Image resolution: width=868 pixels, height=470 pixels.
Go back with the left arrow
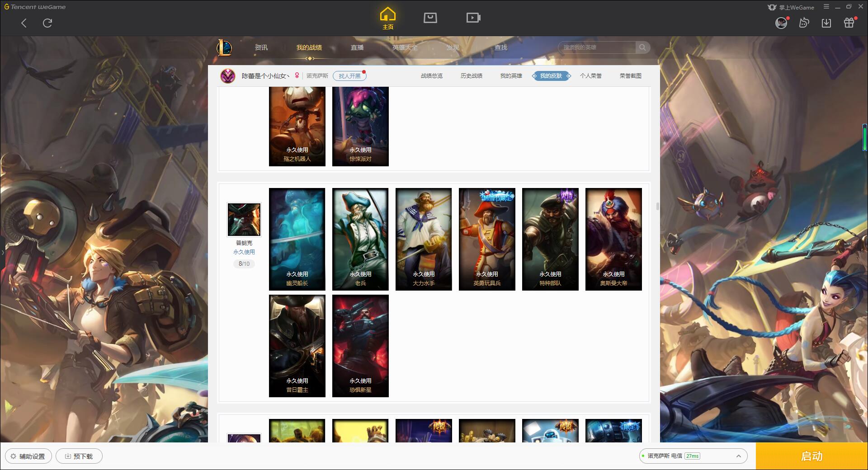(24, 23)
